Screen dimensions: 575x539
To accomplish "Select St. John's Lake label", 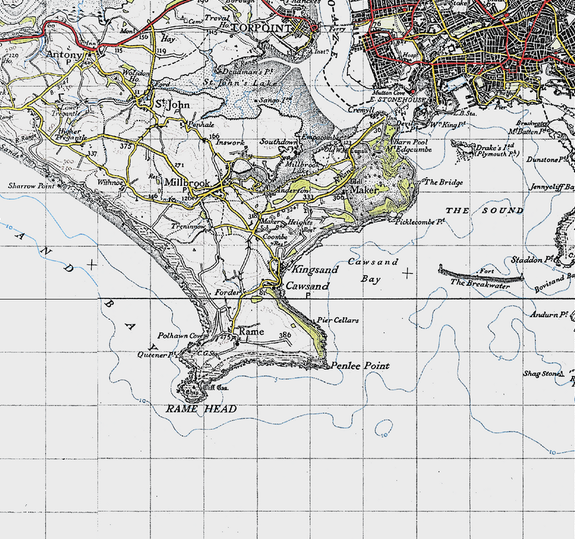I will 240,83.
